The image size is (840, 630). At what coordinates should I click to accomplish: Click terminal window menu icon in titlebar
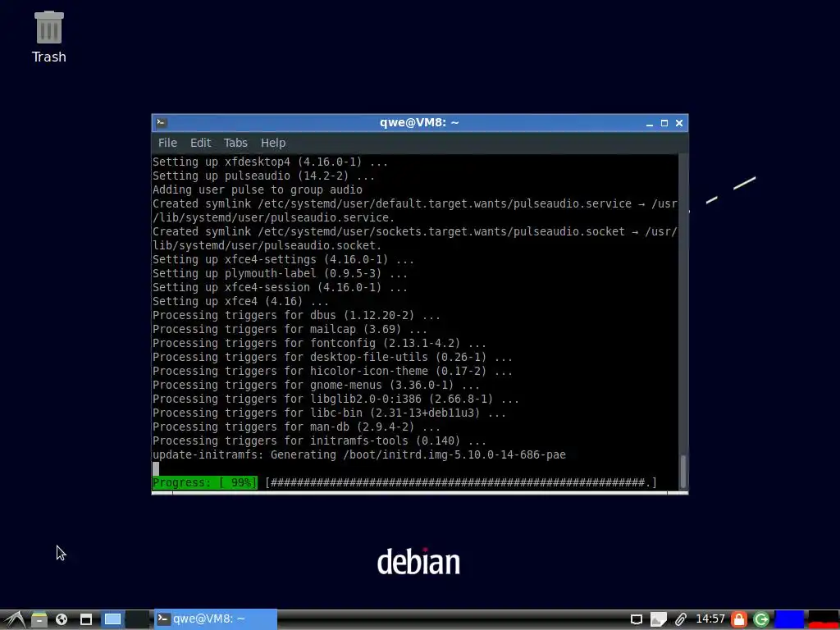click(162, 123)
